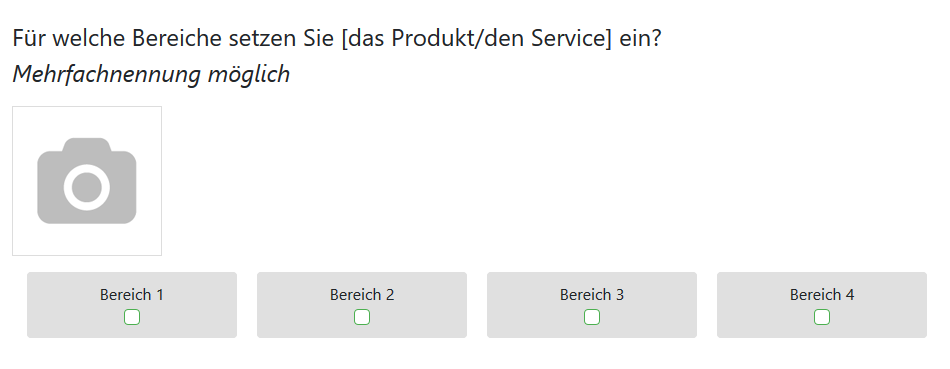This screenshot has width=950, height=369.
Task: Click the left gray area of the Bereich 1 tile
Action: pos(61,305)
